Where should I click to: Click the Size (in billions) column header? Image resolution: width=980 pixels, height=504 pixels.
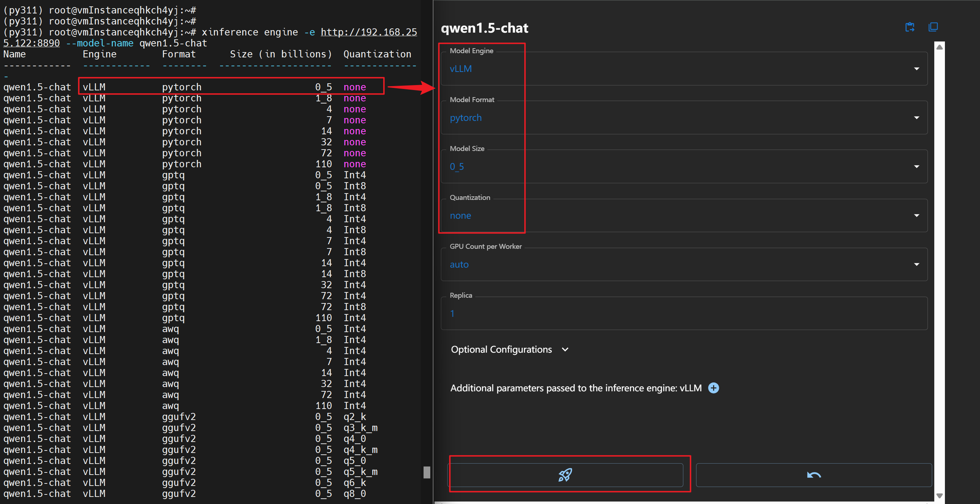point(281,54)
